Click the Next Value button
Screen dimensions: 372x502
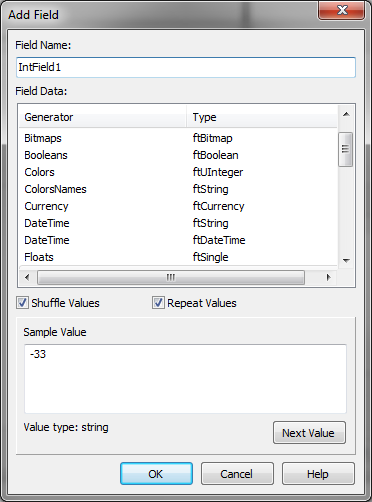pyautogui.click(x=309, y=433)
